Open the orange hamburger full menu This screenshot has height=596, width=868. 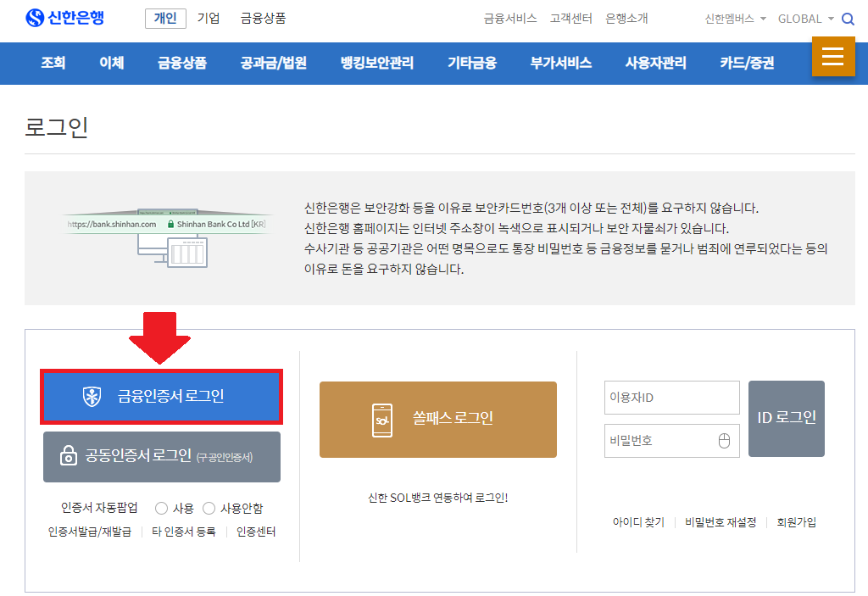coord(833,57)
